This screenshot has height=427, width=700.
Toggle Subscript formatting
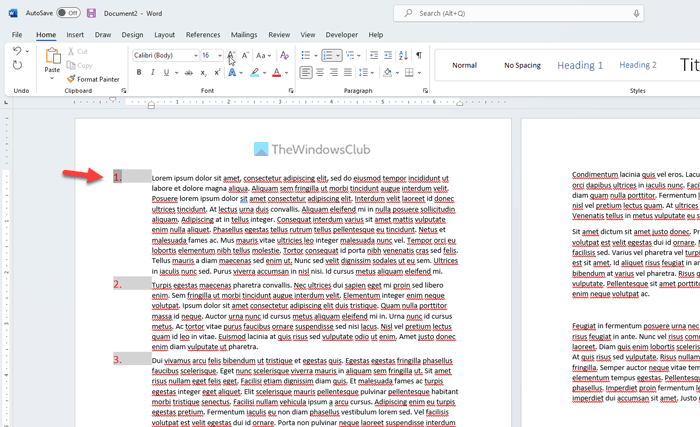(x=203, y=72)
